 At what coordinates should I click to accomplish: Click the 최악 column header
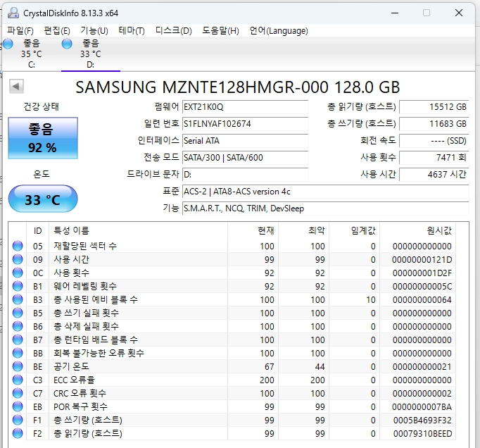[x=304, y=230]
